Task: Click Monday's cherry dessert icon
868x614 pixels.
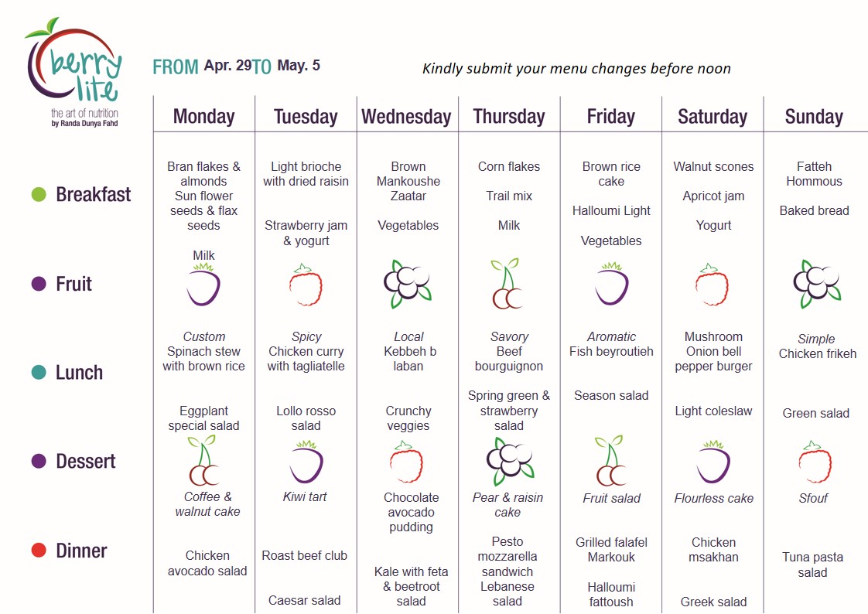Action: coord(203,460)
